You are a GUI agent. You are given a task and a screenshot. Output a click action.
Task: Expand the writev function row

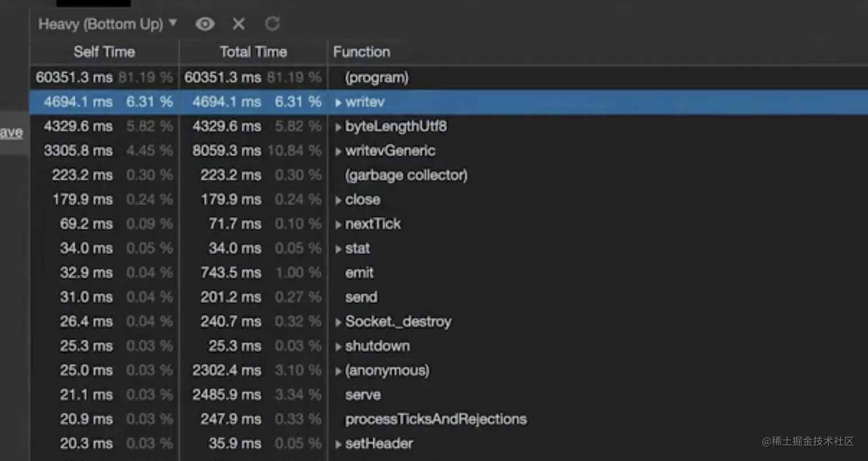338,103
